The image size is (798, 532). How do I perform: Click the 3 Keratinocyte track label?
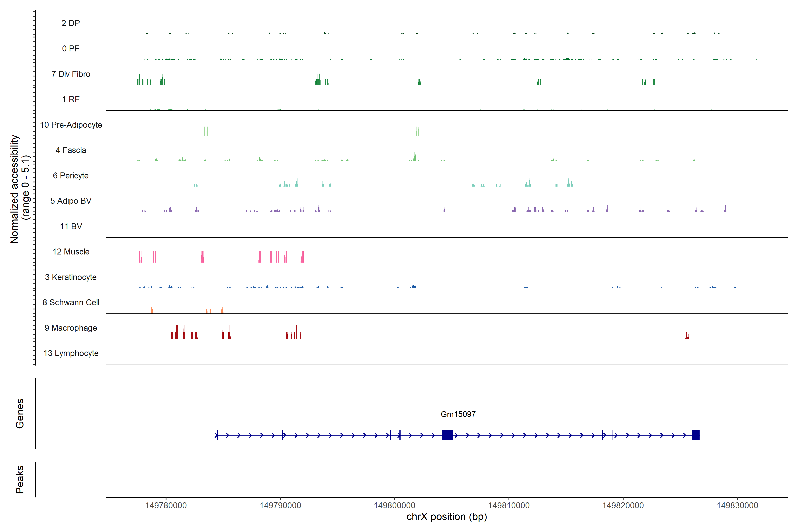70,277
